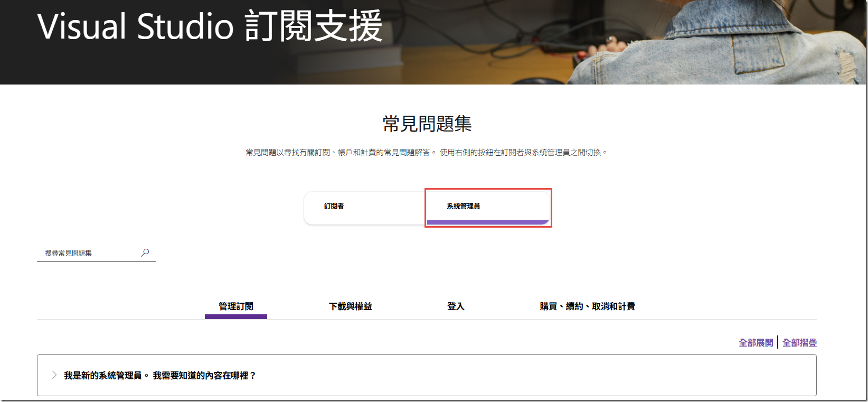This screenshot has width=868, height=402.
Task: Click the purple bar beneath 系統管理員
Action: point(488,222)
